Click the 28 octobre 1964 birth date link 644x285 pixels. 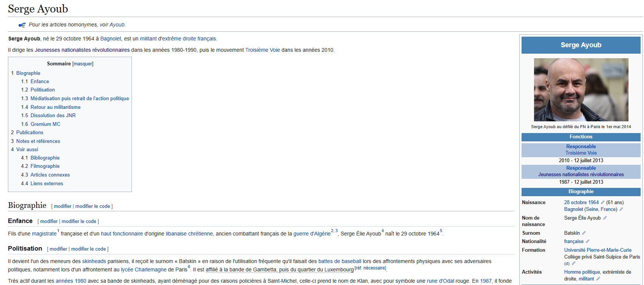pos(582,203)
